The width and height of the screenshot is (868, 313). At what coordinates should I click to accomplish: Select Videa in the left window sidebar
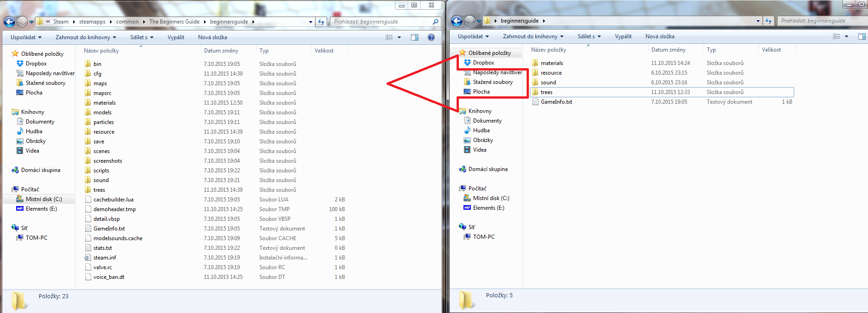point(32,151)
